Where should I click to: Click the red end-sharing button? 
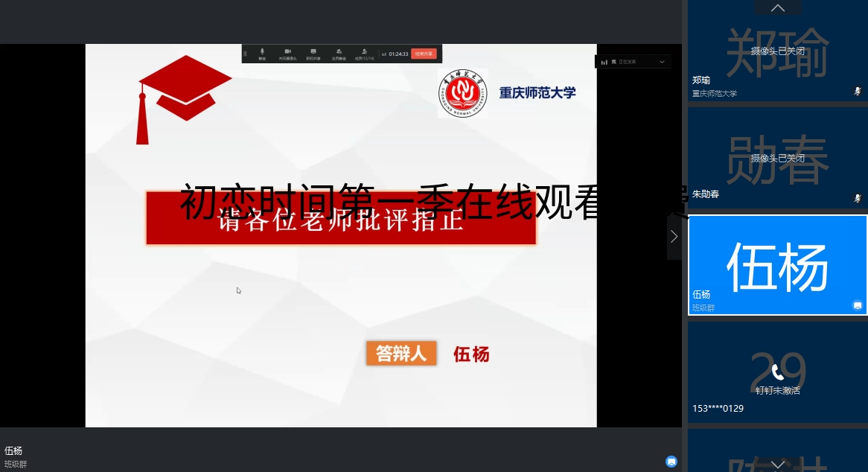(x=424, y=54)
